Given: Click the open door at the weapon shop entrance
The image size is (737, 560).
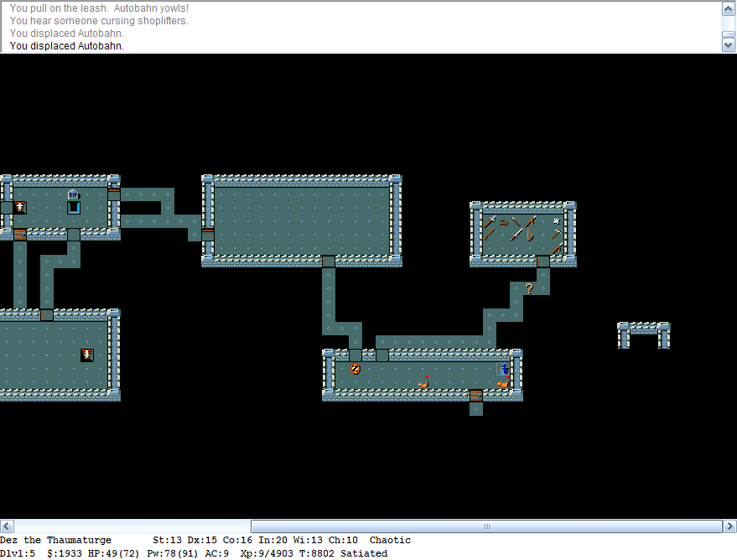Looking at the screenshot, I should coord(543,262).
